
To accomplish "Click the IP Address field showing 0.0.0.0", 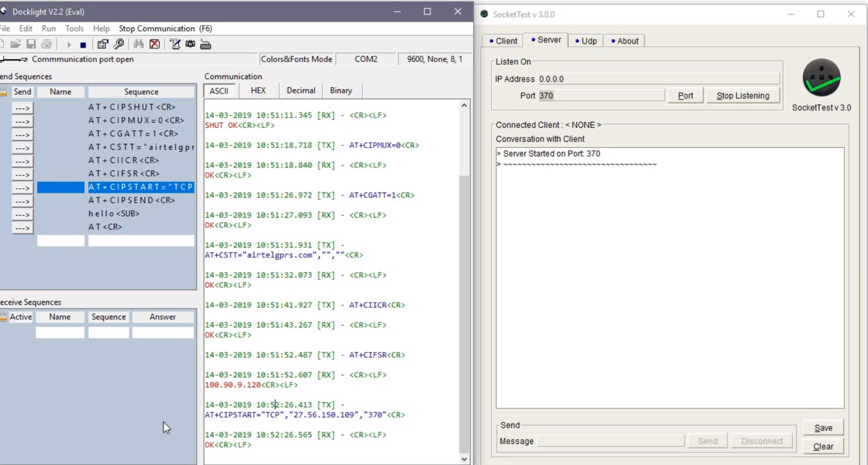I will 658,79.
